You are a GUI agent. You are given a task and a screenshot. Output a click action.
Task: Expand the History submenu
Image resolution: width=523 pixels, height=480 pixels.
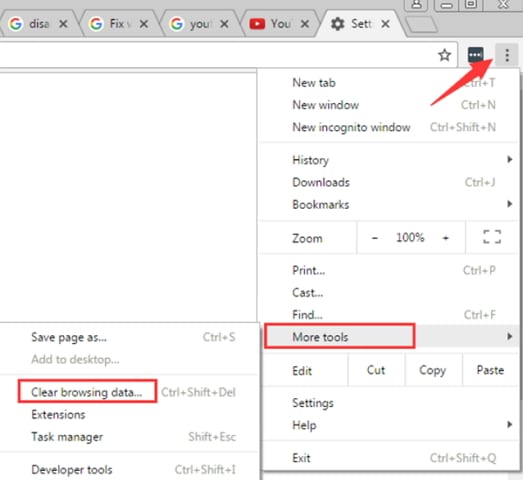[389, 160]
